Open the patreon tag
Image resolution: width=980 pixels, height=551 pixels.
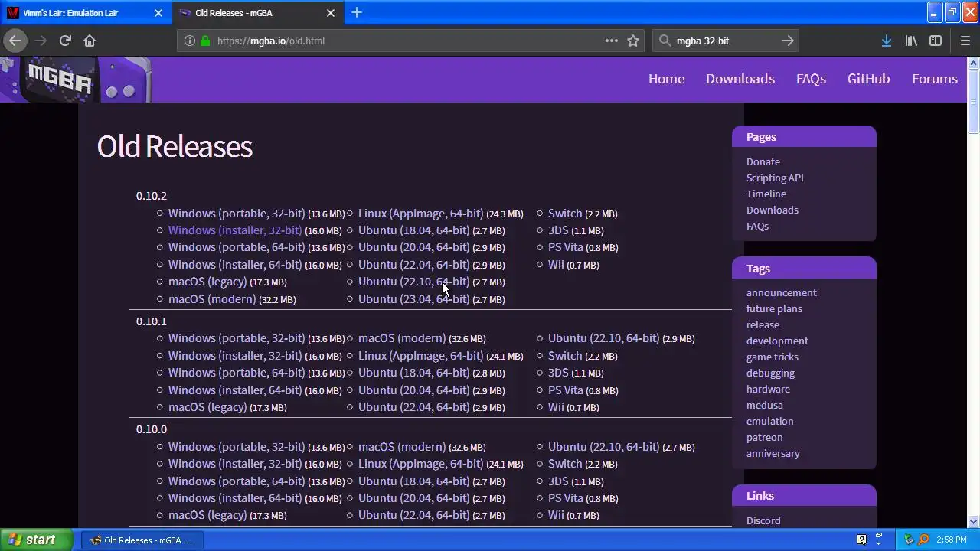pyautogui.click(x=764, y=437)
